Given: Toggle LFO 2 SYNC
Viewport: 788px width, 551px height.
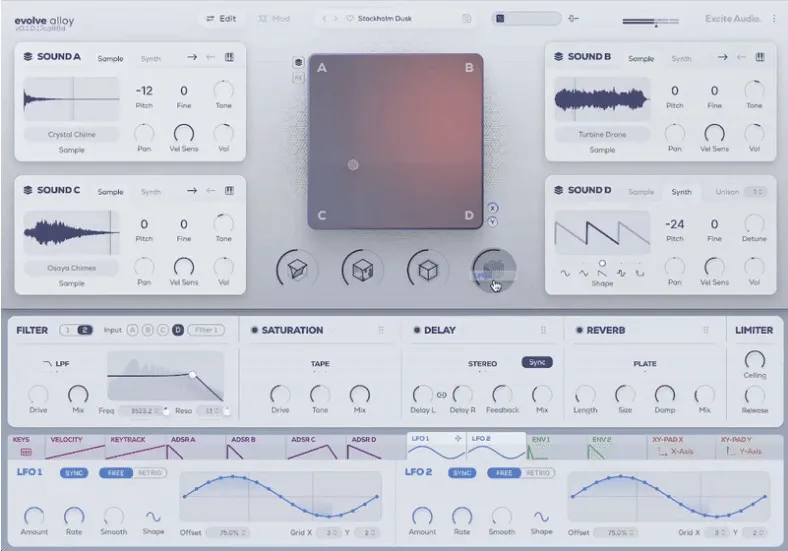Looking at the screenshot, I should point(462,473).
